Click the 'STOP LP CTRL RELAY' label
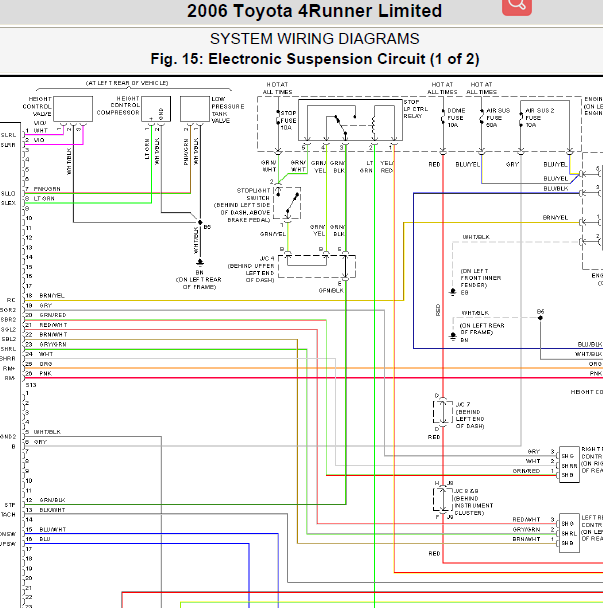603x608 pixels. click(415, 109)
